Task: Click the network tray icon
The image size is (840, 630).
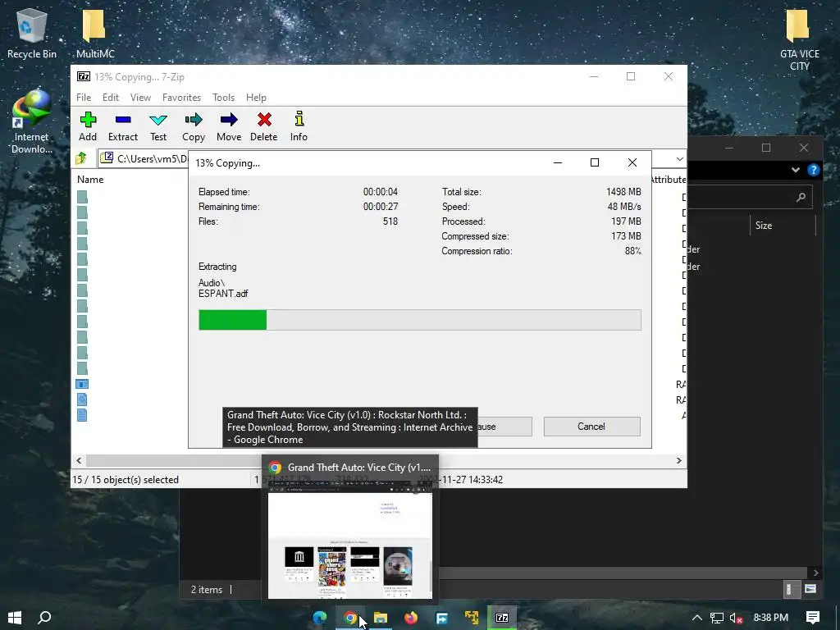Action: point(716,619)
